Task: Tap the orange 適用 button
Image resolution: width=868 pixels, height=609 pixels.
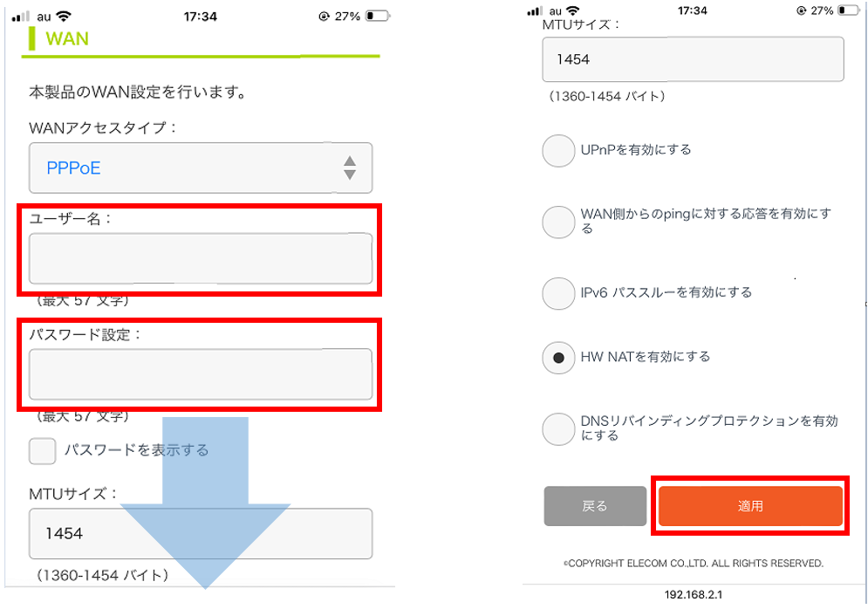Action: coord(750,506)
